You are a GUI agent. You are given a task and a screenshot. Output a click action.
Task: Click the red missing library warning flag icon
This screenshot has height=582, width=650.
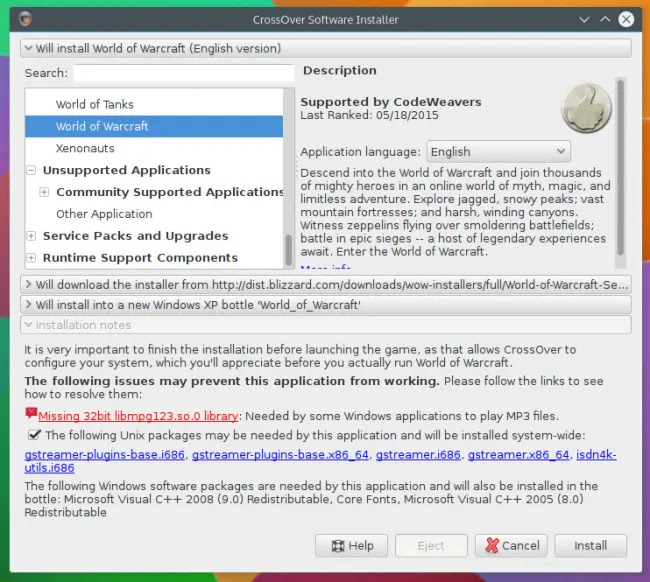click(31, 413)
